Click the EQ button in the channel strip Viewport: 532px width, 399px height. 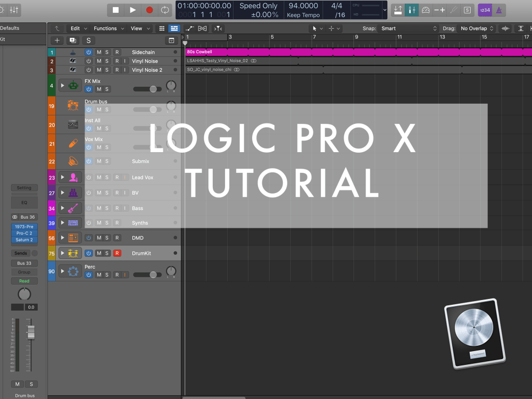coord(24,202)
